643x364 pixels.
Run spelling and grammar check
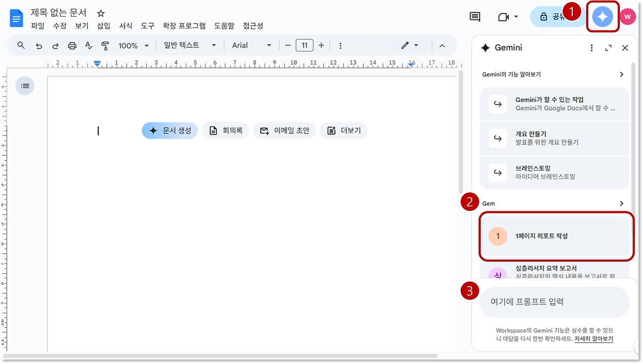click(x=88, y=46)
